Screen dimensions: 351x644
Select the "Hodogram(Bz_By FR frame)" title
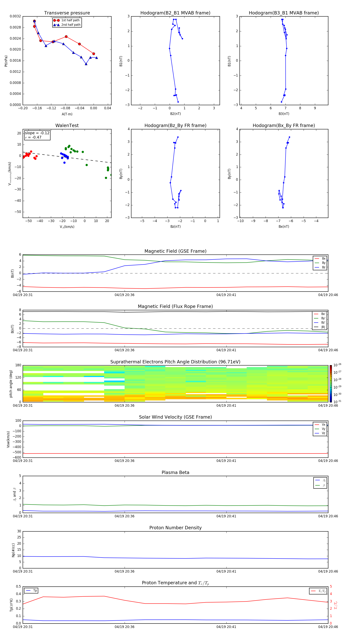click(x=175, y=125)
